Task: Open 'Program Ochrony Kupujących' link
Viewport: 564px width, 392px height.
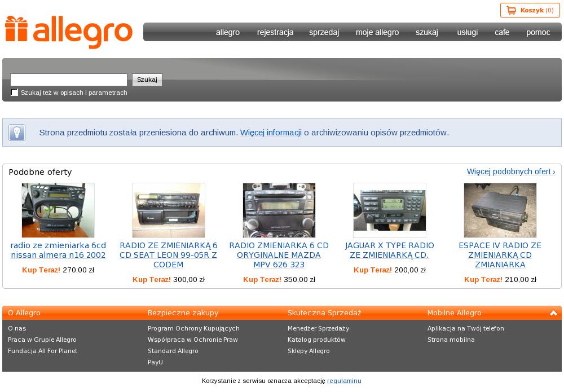Action: click(193, 328)
